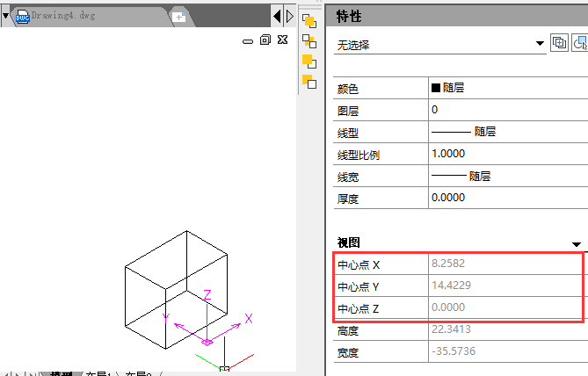Click the second draw-order toolbar icon

(x=309, y=41)
